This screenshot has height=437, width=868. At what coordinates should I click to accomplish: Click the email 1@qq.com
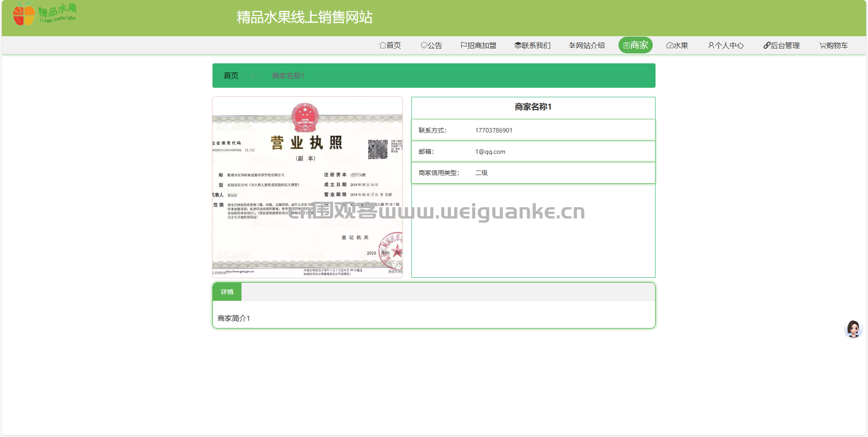[x=490, y=152]
